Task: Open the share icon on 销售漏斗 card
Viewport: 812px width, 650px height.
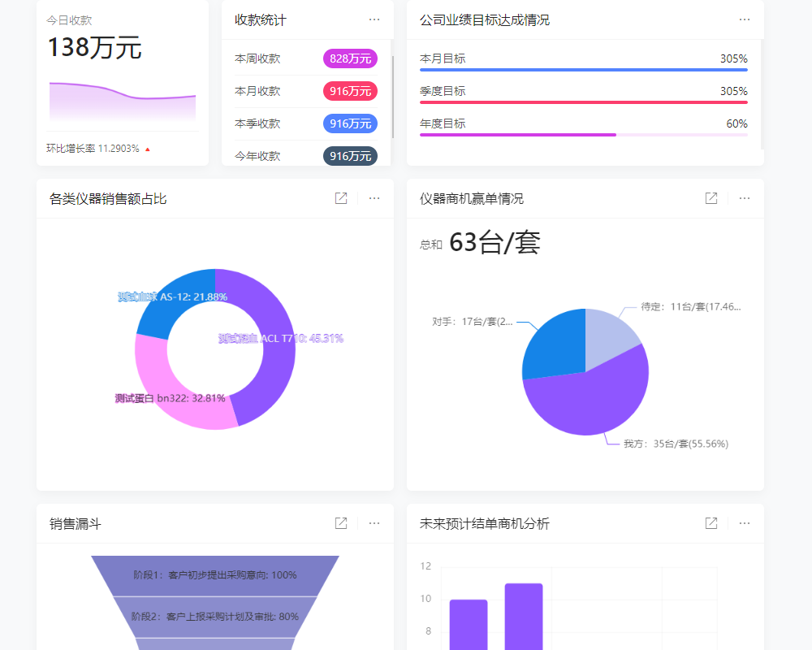Action: coord(340,523)
